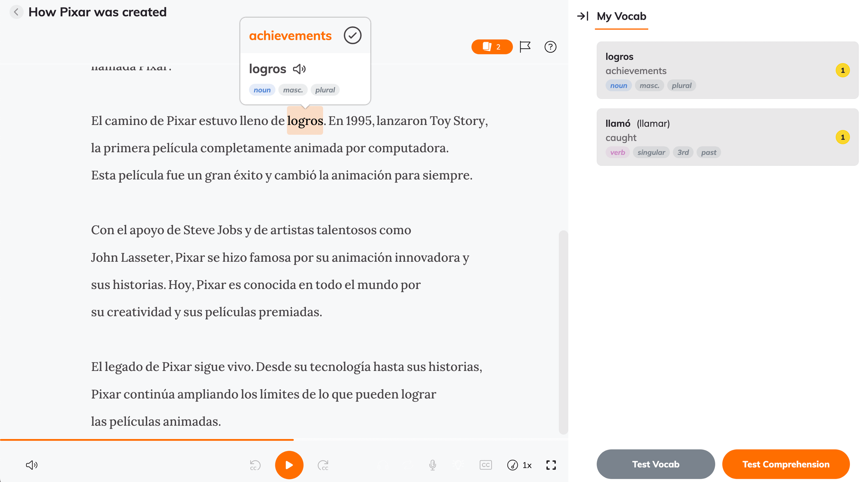Click the flag report icon

tap(525, 47)
